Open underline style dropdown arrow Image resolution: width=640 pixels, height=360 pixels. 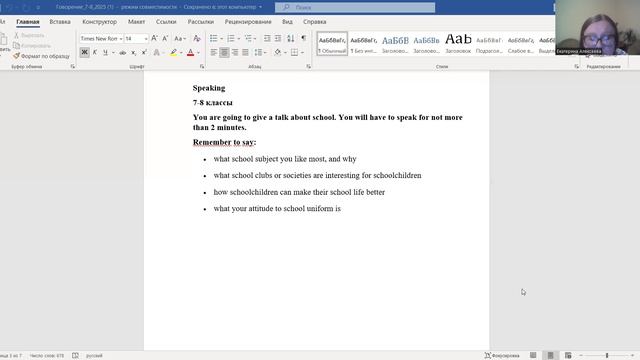(113, 53)
